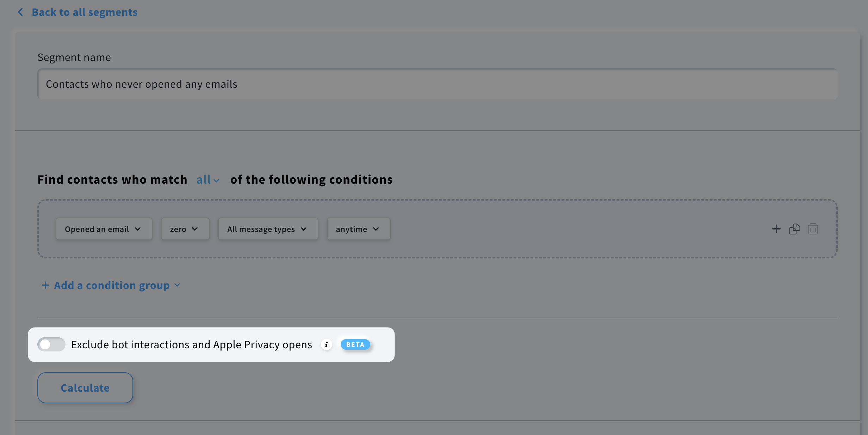Click the info icon beside the exclude toggle

(326, 345)
